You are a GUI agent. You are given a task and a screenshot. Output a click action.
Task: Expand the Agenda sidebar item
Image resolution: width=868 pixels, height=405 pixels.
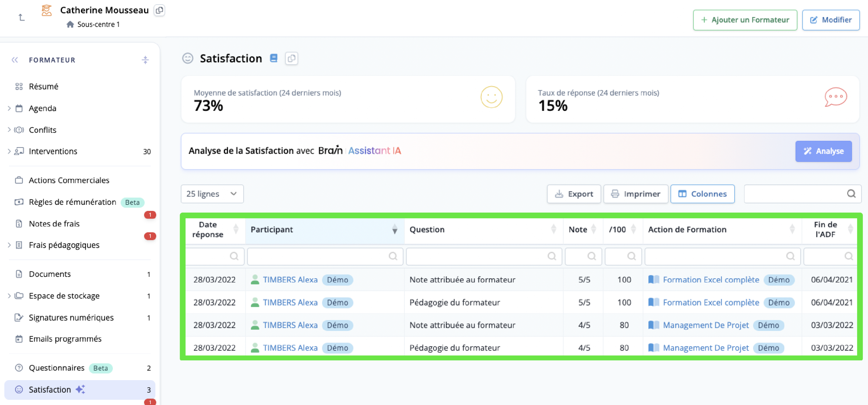coord(9,108)
